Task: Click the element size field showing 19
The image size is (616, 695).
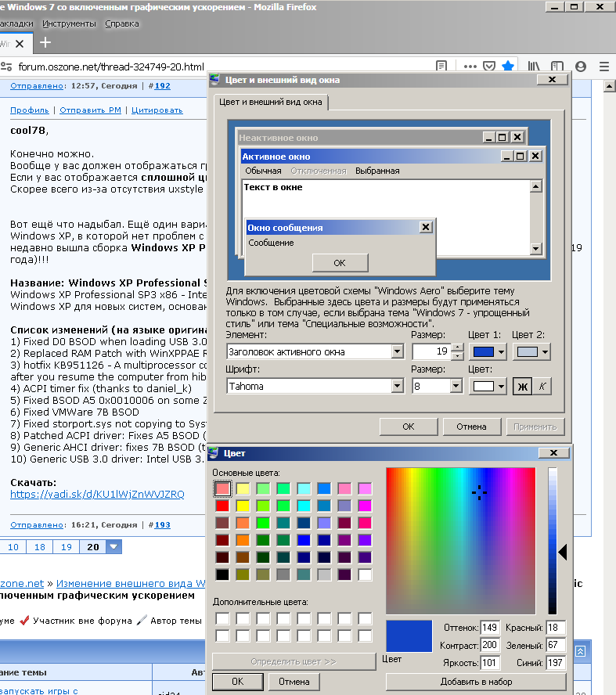Action: pyautogui.click(x=432, y=352)
